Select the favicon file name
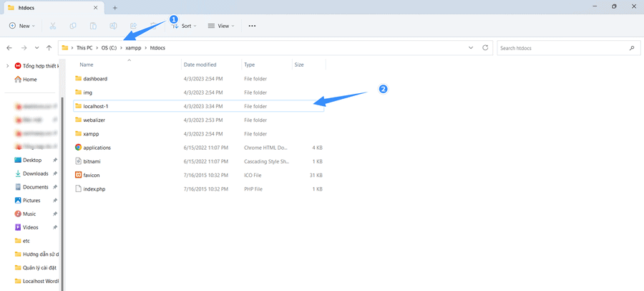The width and height of the screenshot is (644, 291). click(x=91, y=176)
